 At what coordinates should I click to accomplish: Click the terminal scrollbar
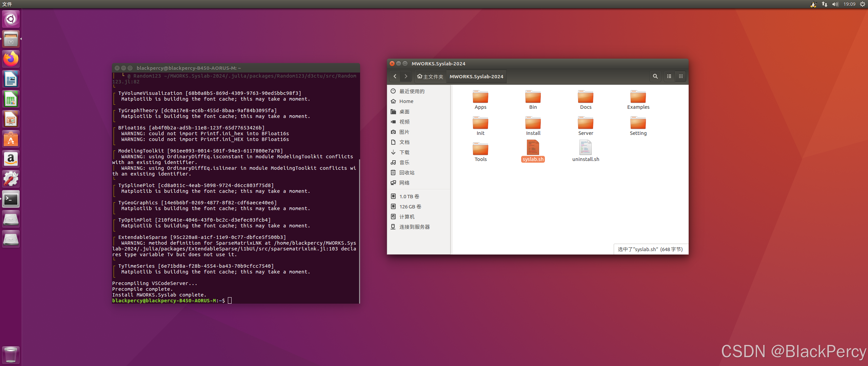[359, 231]
